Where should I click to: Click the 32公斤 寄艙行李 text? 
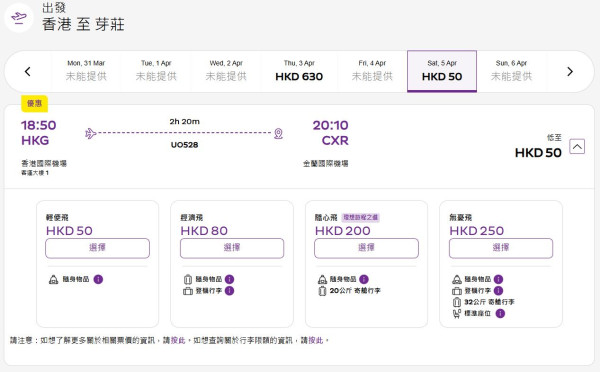[489, 302]
